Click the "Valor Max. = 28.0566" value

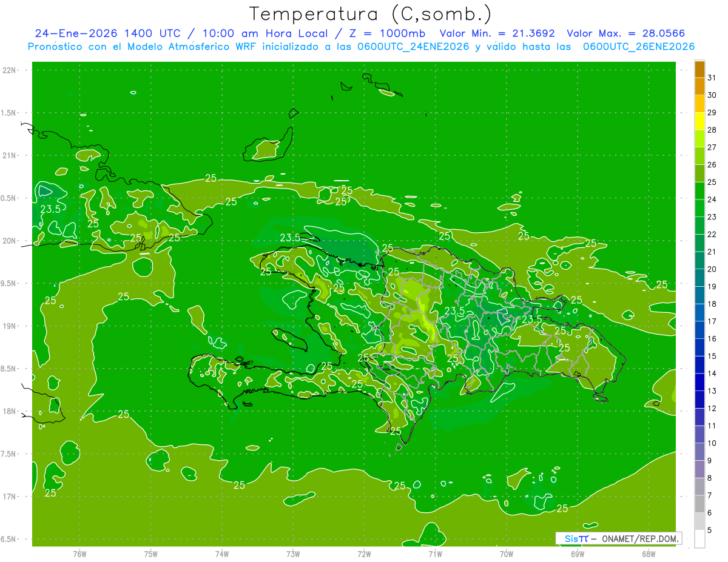click(625, 33)
